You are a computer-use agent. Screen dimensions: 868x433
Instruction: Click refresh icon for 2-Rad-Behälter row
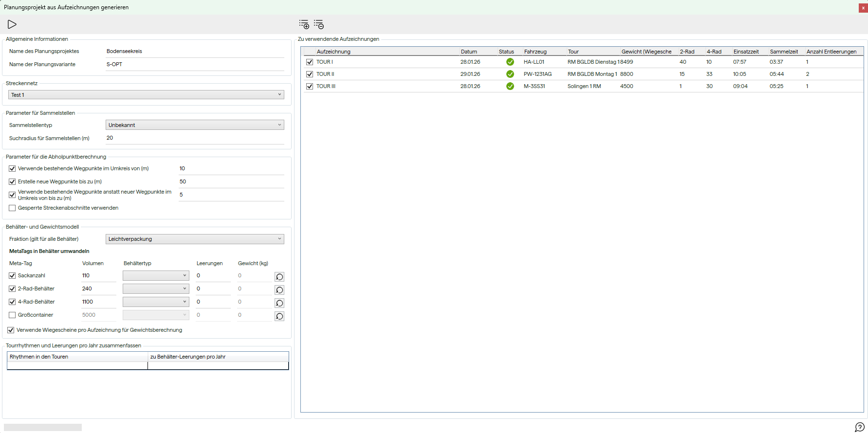pyautogui.click(x=279, y=290)
